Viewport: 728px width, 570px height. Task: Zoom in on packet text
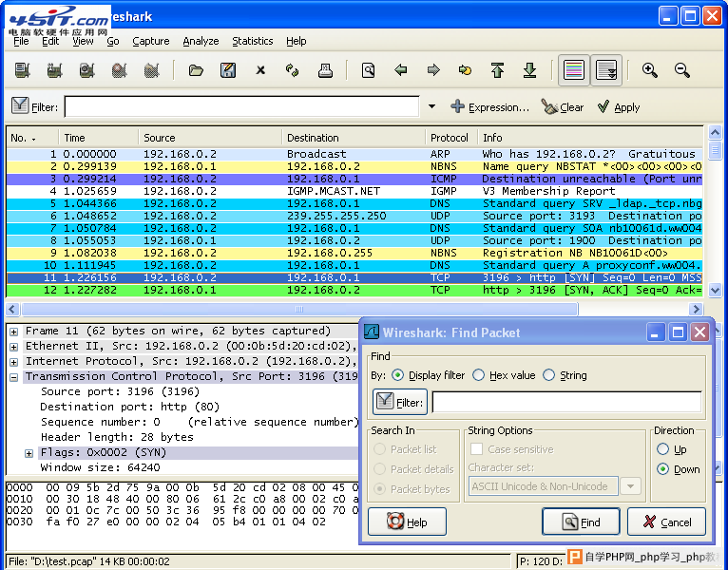click(x=649, y=70)
